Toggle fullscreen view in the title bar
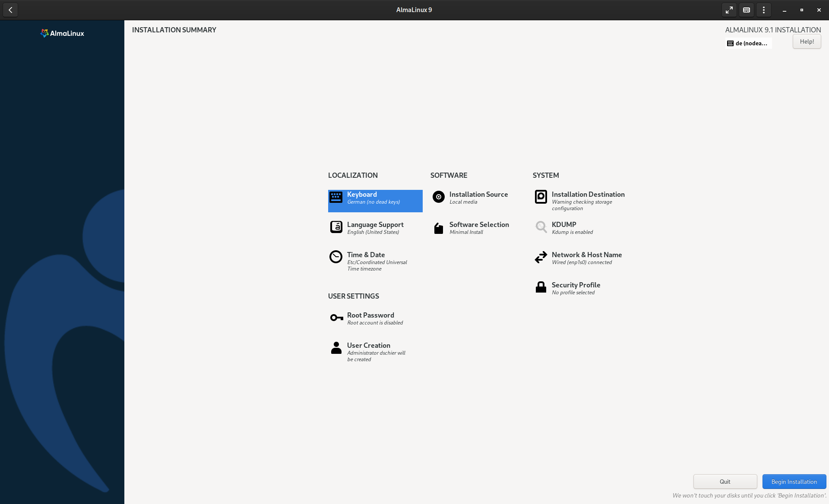Image resolution: width=829 pixels, height=504 pixels. pyautogui.click(x=729, y=10)
